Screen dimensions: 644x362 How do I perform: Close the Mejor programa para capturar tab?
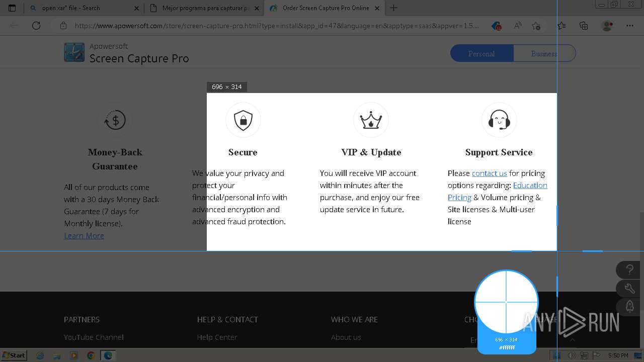257,8
